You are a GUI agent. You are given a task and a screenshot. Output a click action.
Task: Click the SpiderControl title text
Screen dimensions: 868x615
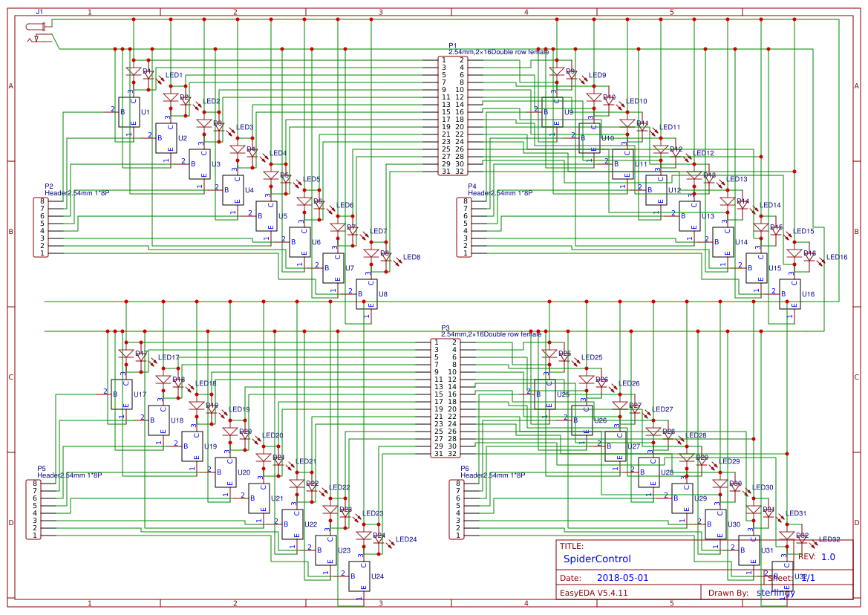pos(598,559)
